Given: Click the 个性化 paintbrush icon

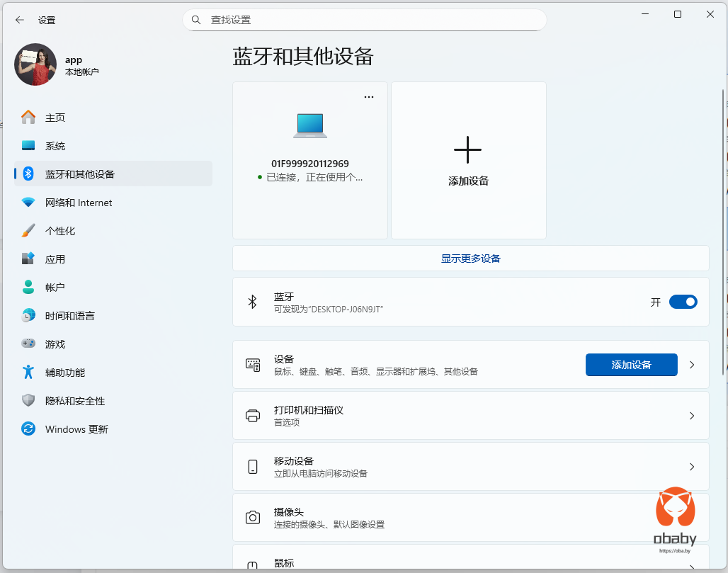Looking at the screenshot, I should click(x=28, y=231).
